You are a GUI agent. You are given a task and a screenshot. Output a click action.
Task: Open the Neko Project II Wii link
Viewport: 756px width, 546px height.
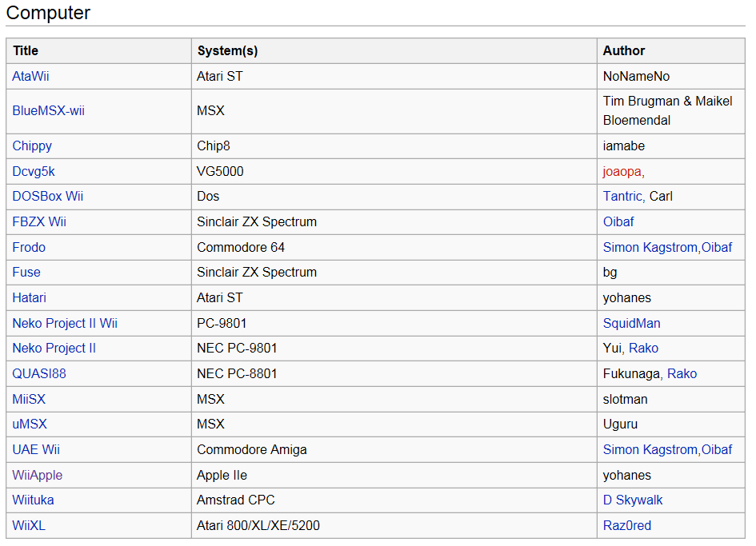coord(65,323)
